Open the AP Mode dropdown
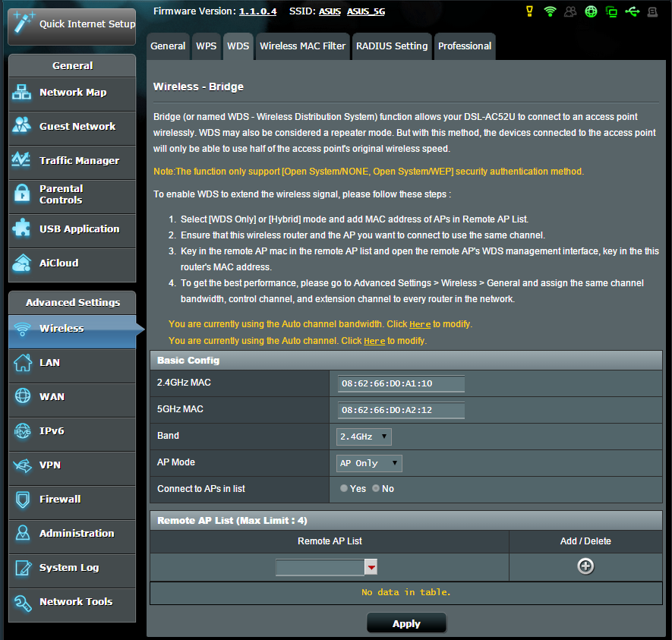Viewport: 672px width, 640px height. [369, 463]
